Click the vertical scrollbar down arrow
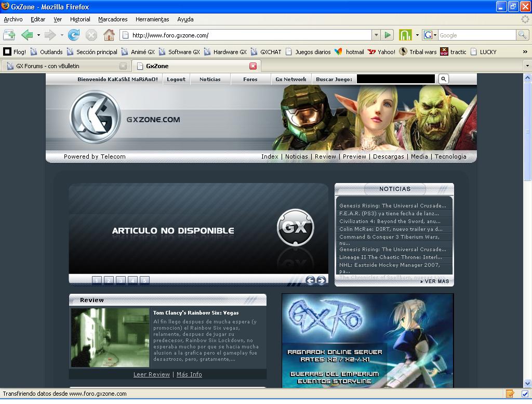The image size is (532, 404). [527, 383]
